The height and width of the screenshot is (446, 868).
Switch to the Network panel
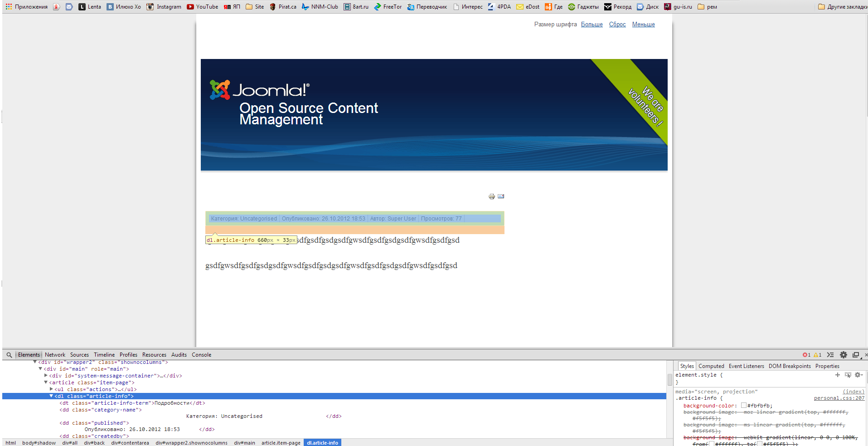55,355
